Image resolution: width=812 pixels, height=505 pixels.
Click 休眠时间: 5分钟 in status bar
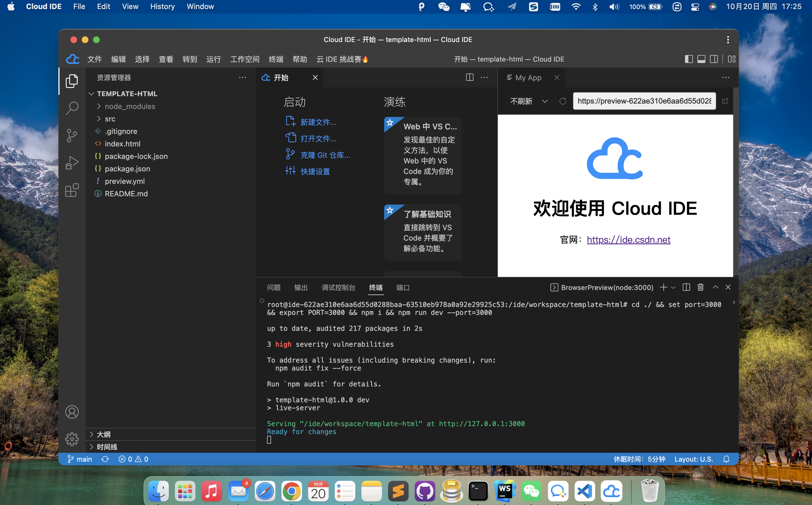(639, 459)
